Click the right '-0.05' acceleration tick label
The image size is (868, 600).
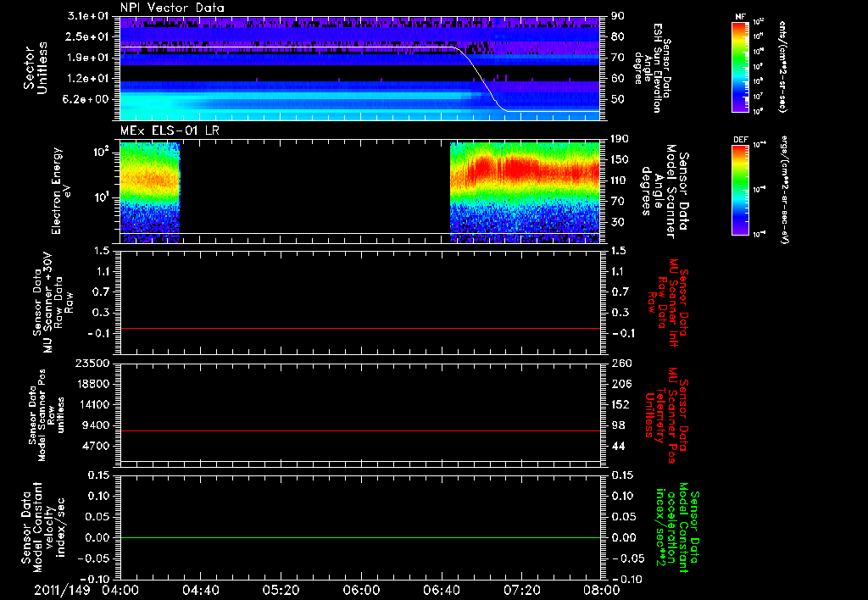click(628, 558)
